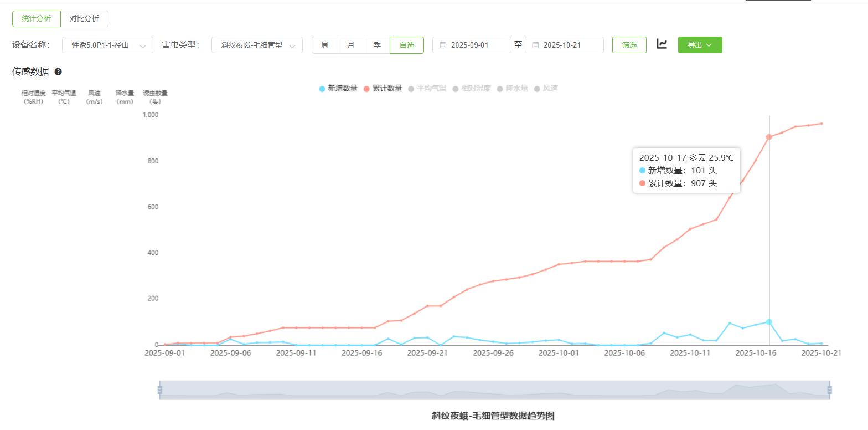Enable 平均气温 legend series

coord(427,89)
